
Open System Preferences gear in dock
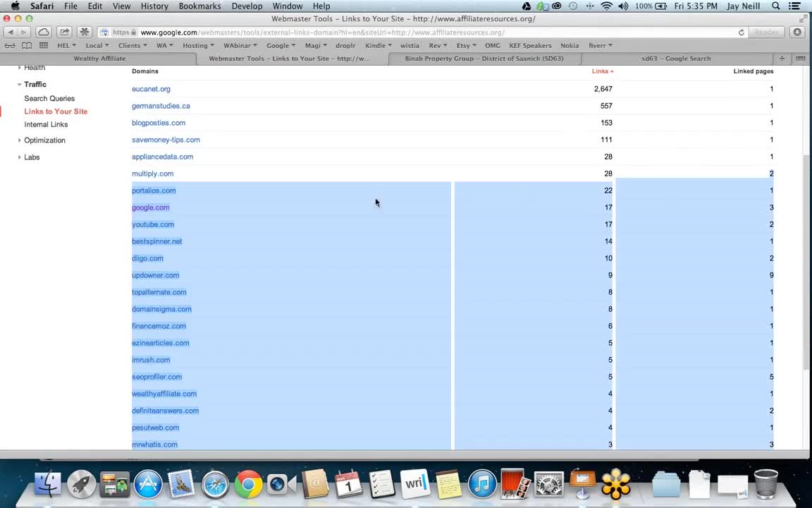pos(549,485)
